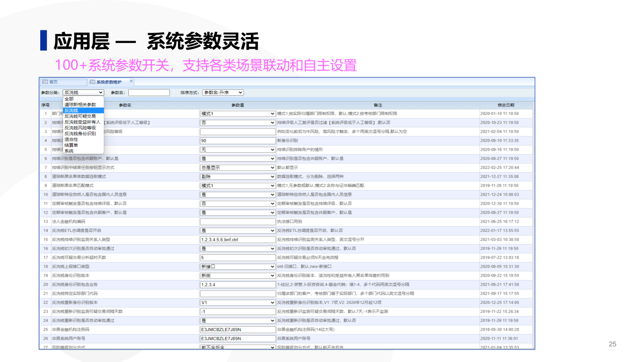
Task: Open the 剔除 dropdown in row 8
Action: point(237,177)
